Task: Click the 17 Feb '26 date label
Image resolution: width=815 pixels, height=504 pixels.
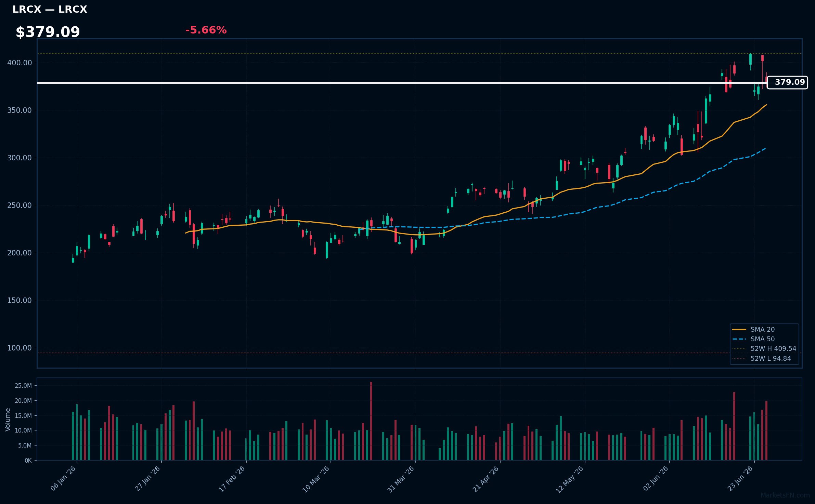Action: (232, 479)
